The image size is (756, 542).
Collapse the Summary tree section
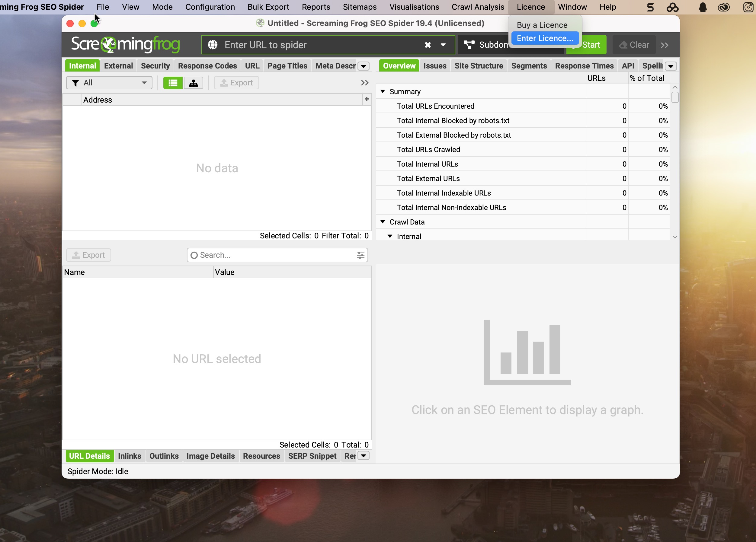click(383, 92)
